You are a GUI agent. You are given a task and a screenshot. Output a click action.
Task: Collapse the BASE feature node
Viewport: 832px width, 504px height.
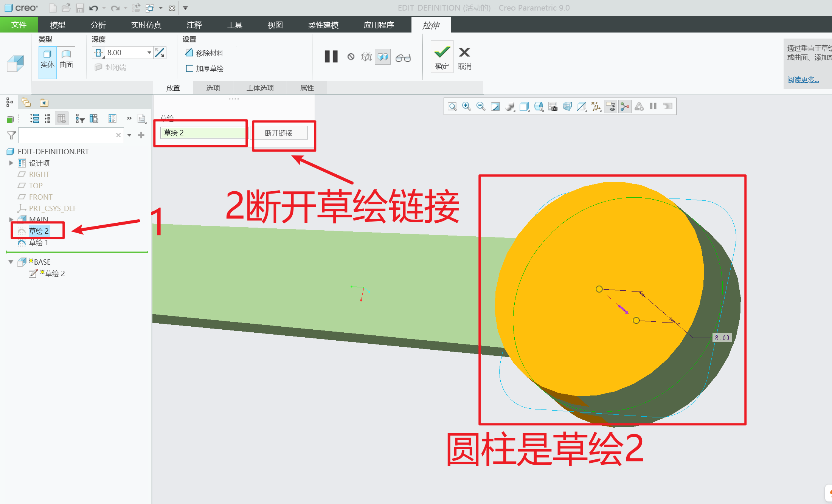pos(11,262)
